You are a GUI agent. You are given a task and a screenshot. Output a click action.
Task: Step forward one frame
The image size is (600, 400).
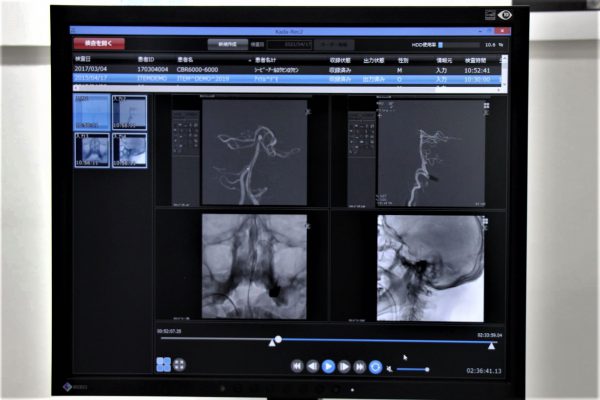(344, 367)
